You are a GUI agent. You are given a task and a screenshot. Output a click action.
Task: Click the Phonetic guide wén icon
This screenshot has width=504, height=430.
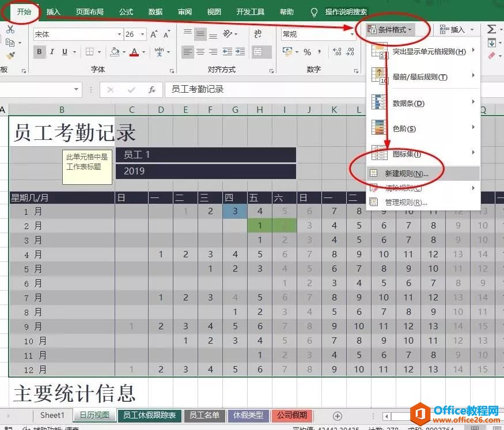(159, 51)
